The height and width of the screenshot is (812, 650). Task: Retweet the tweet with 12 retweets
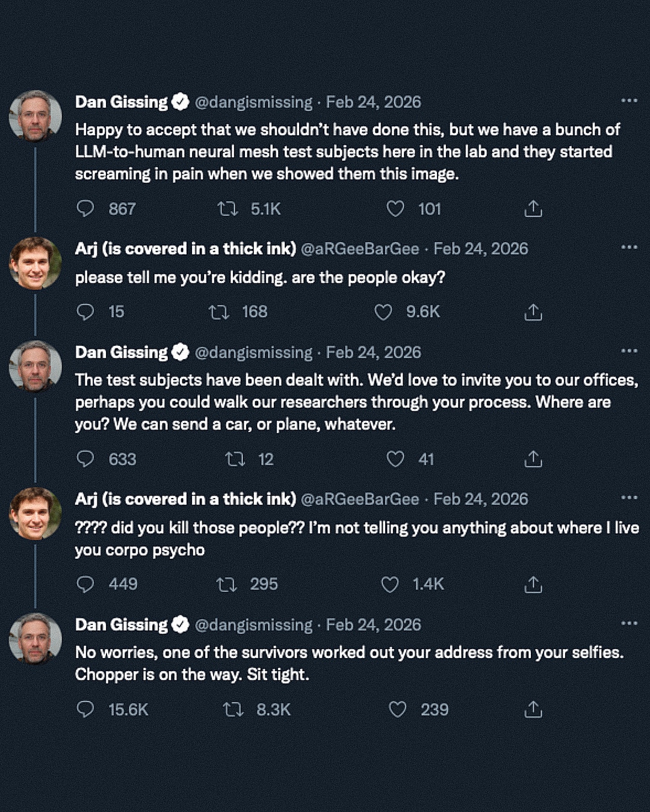pos(235,460)
